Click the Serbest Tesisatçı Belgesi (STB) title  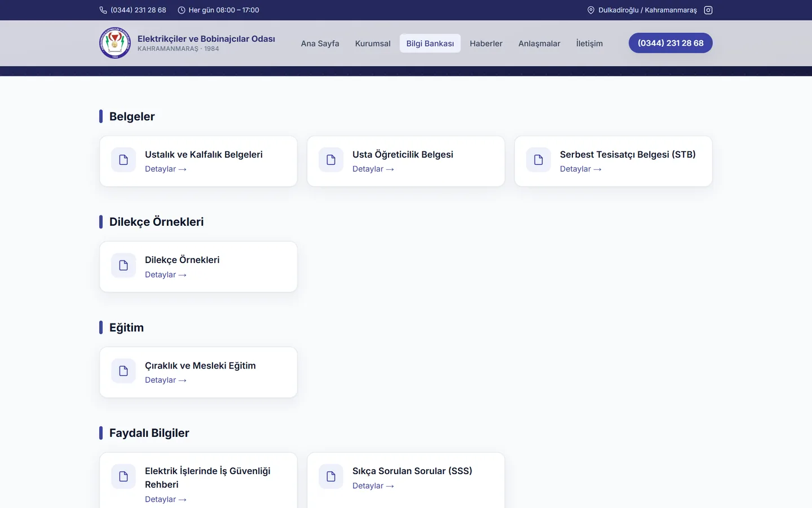click(x=628, y=154)
